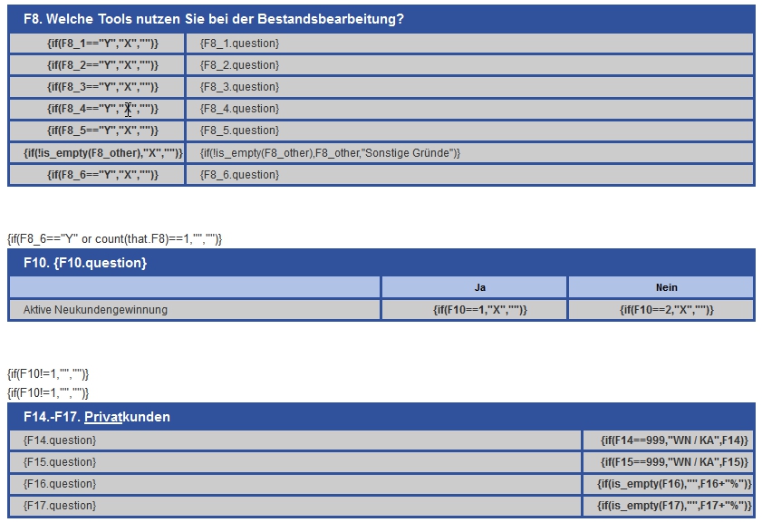Click the {F8_6.question} row text

239,175
